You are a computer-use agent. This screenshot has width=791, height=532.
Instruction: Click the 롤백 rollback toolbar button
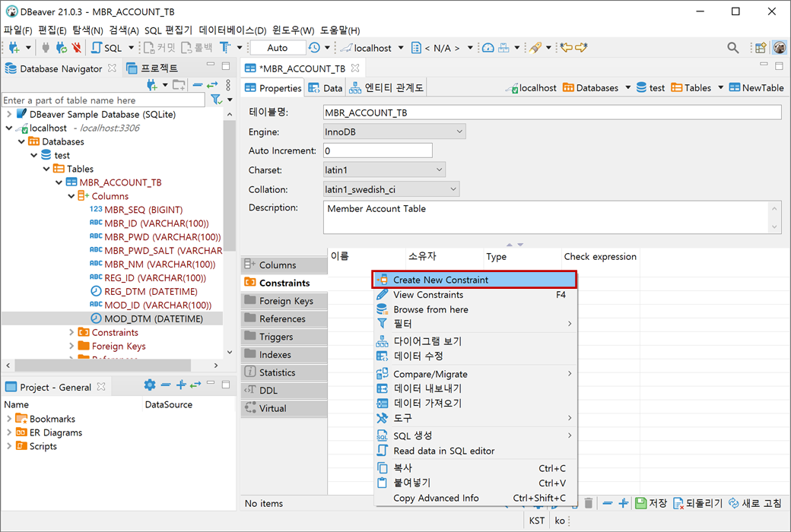(197, 48)
